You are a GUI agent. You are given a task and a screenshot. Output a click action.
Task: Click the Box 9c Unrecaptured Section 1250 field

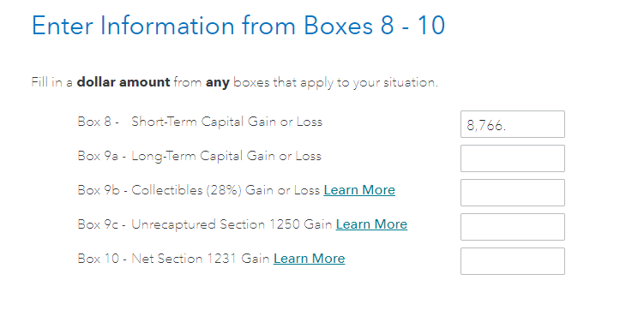(513, 227)
